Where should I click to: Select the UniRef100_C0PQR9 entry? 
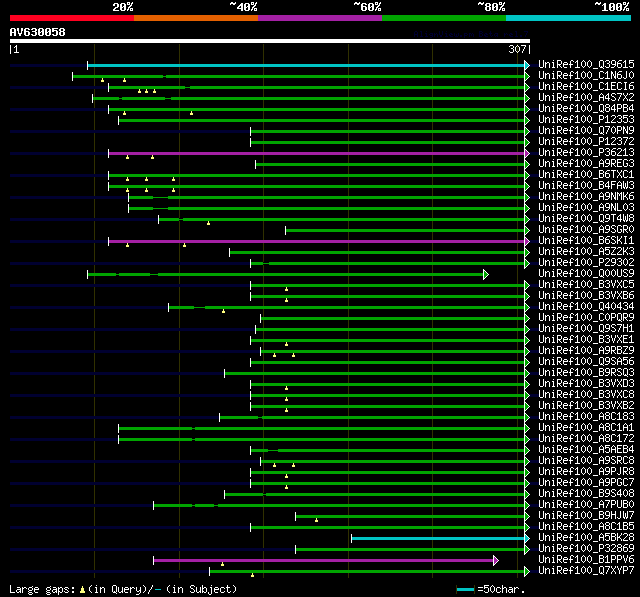[x=586, y=318]
